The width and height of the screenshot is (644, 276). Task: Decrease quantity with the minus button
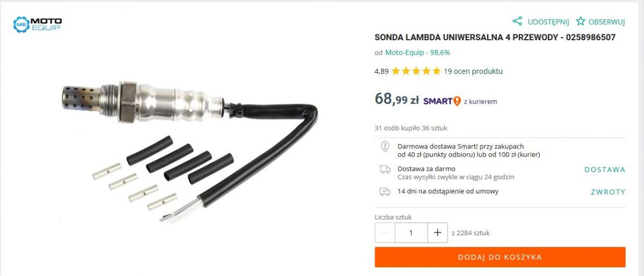[385, 233]
